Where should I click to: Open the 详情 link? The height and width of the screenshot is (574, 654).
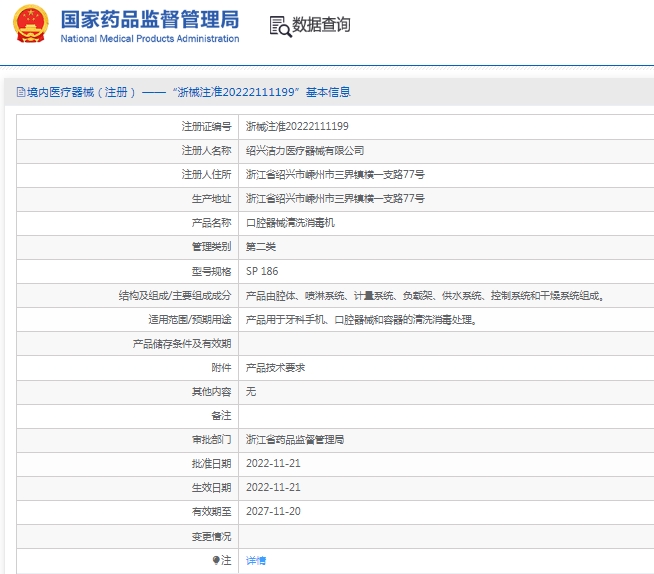[256, 560]
